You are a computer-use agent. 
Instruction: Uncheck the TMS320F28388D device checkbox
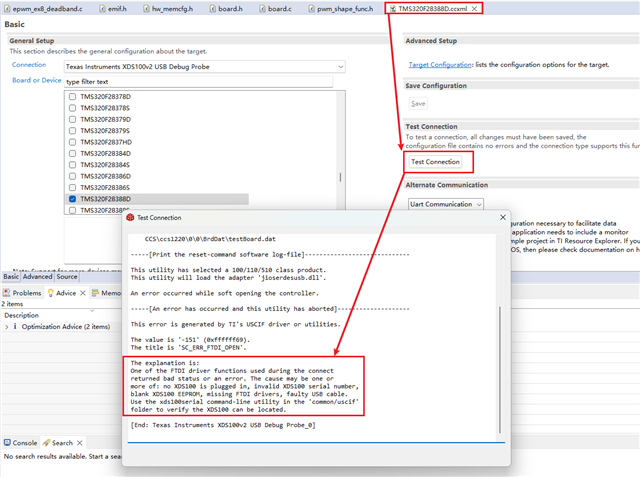pyautogui.click(x=73, y=199)
